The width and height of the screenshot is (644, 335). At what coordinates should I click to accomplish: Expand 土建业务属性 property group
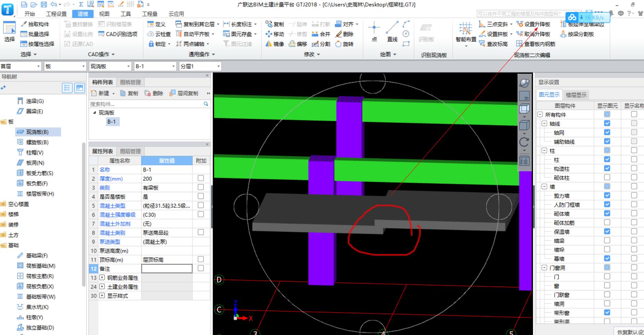[102, 286]
